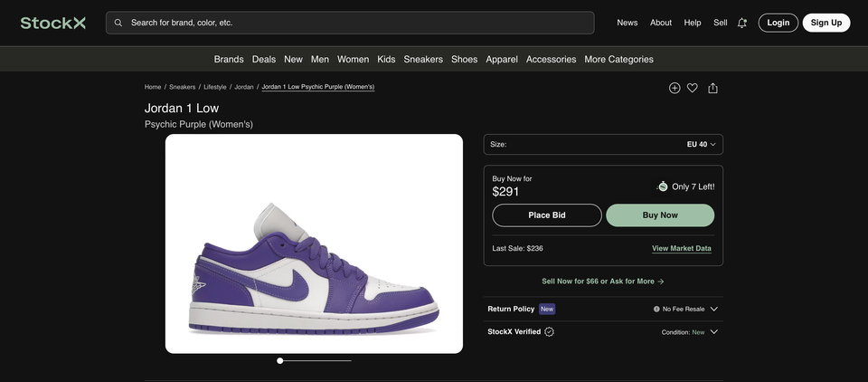
Task: Click the search input field
Action: click(x=350, y=23)
